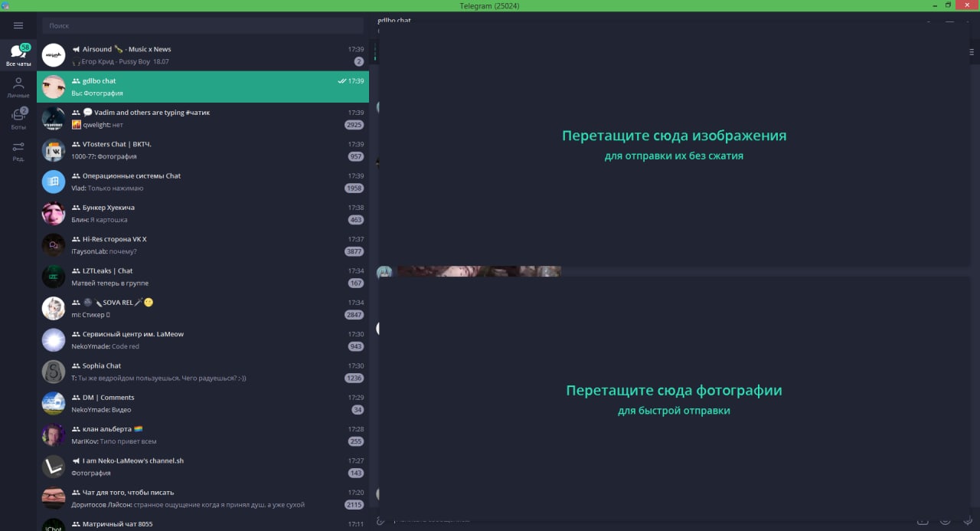Image resolution: width=980 pixels, height=531 pixels.
Task: Click the 2847 unread badge
Action: tap(354, 315)
